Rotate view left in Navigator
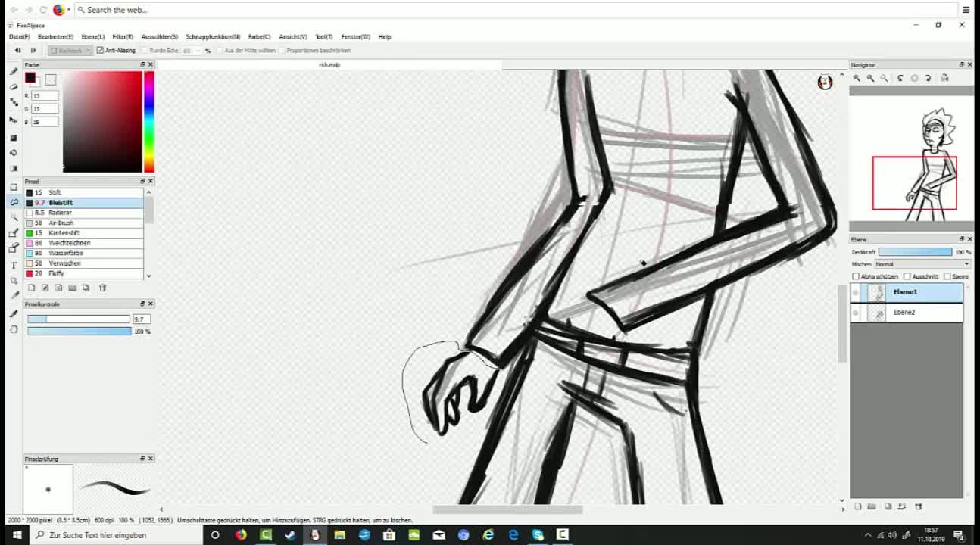980x545 pixels. 900,78
